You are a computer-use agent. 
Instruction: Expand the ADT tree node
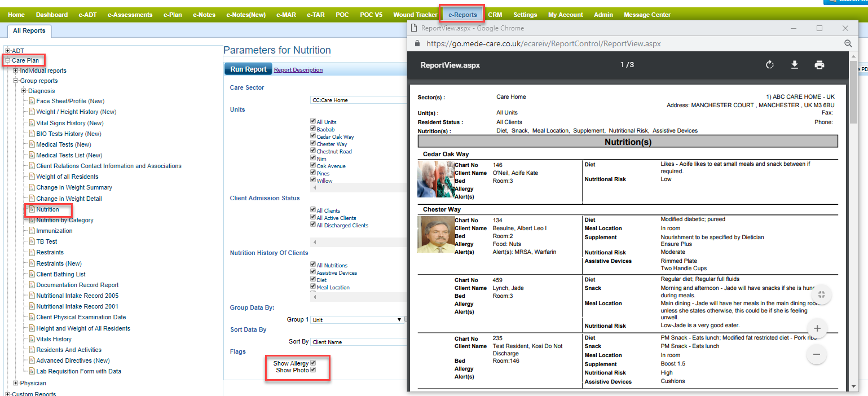coord(8,51)
